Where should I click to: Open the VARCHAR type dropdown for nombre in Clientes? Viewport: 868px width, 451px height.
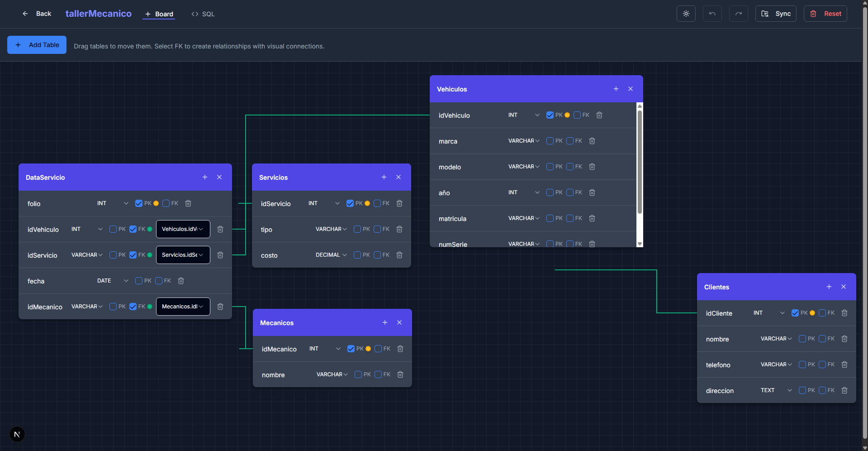click(775, 338)
